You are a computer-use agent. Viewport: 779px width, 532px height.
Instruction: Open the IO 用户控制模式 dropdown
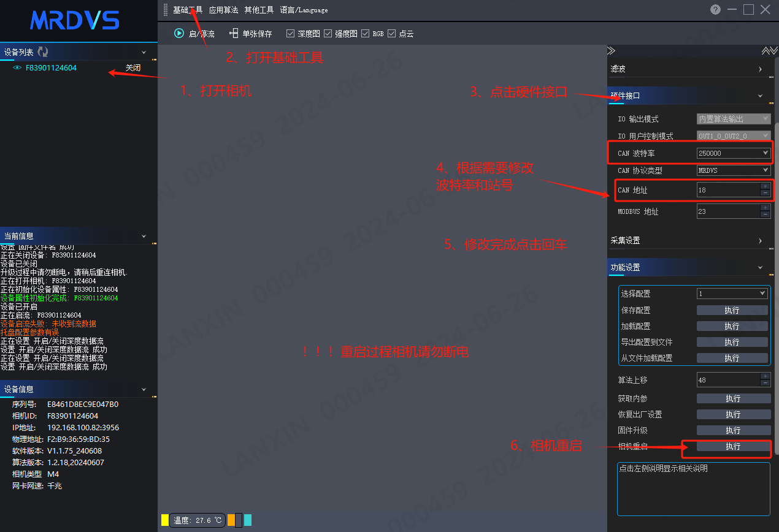(x=734, y=135)
